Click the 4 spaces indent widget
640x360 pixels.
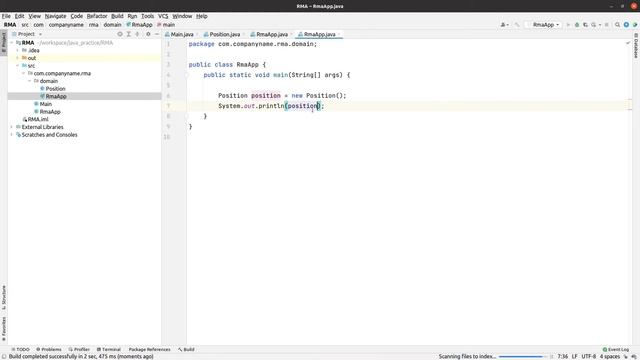[610, 356]
